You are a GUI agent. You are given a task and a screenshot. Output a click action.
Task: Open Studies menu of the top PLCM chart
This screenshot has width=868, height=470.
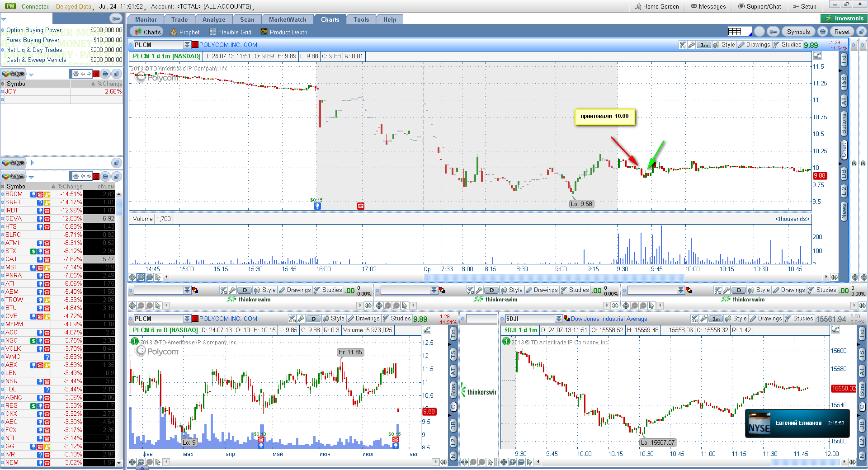tap(788, 45)
